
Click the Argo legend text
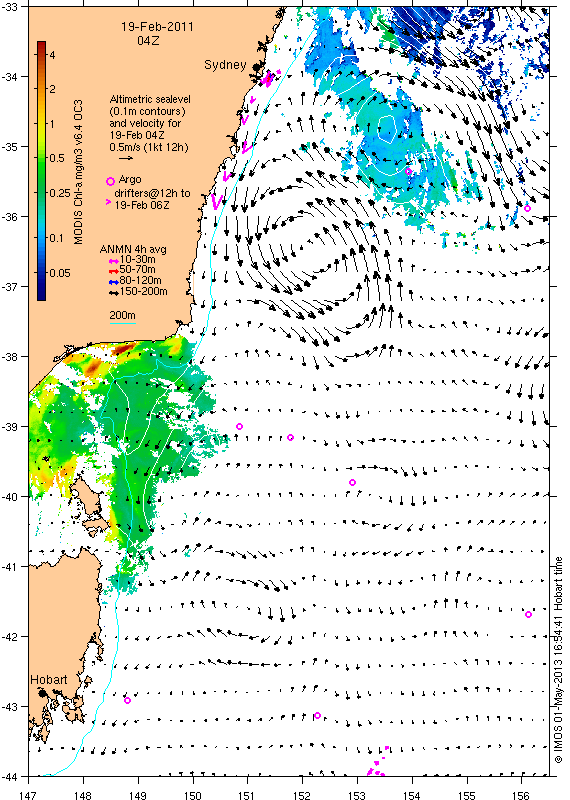(x=130, y=180)
